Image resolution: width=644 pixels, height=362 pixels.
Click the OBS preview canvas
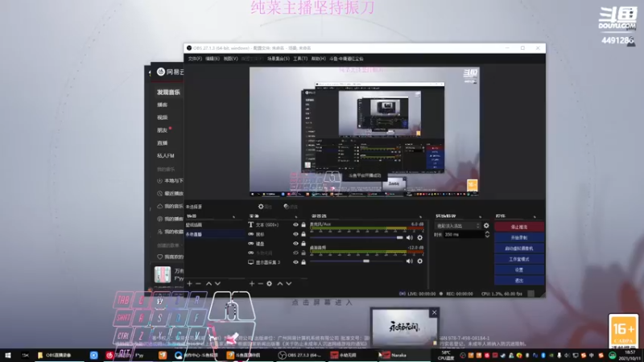click(x=365, y=132)
